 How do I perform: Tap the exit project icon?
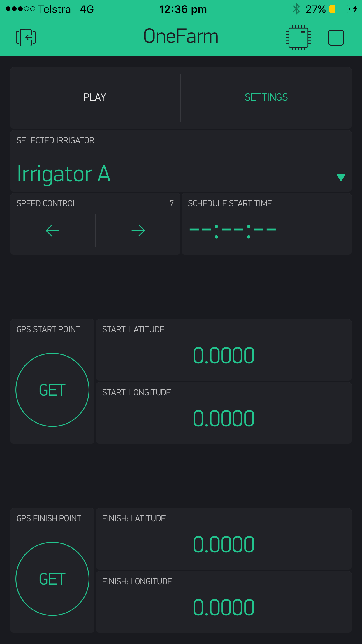click(x=26, y=37)
